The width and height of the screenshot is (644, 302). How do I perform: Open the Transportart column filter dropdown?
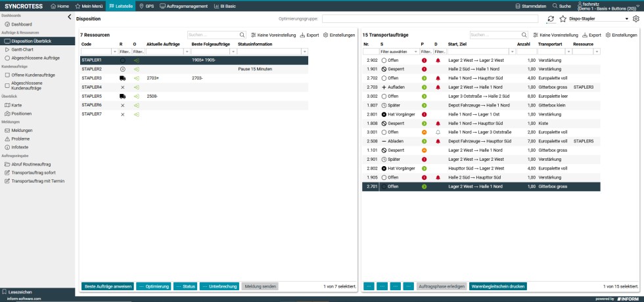click(x=567, y=51)
